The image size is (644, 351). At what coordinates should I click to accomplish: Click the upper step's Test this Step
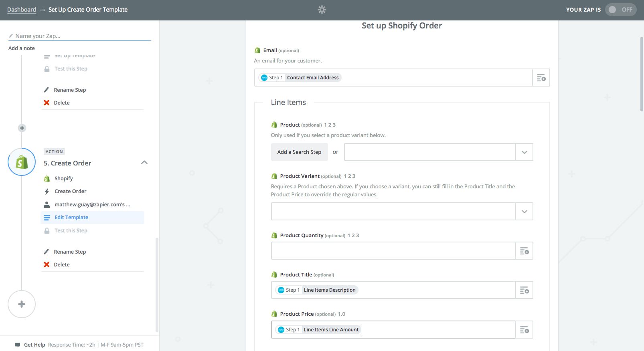[x=71, y=69]
